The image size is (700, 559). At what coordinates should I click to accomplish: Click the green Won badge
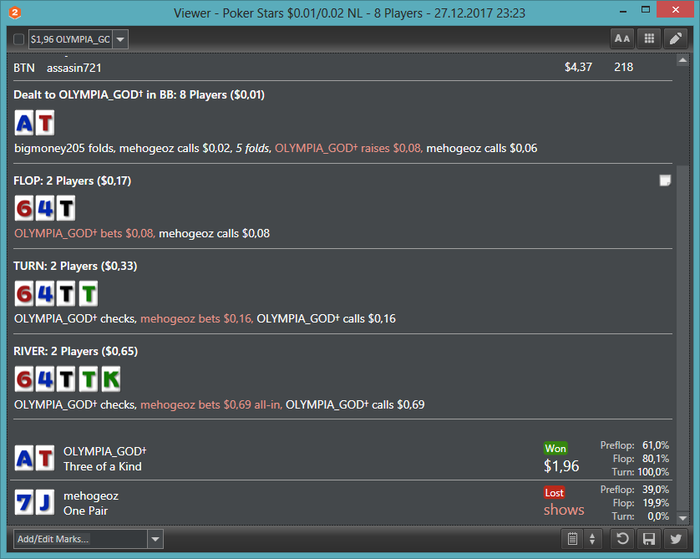pyautogui.click(x=555, y=448)
